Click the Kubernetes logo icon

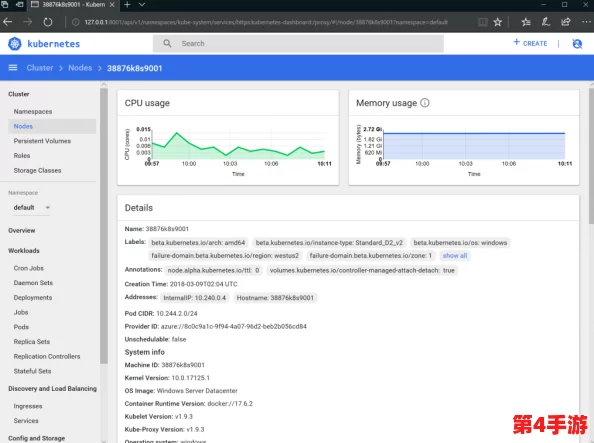15,44
